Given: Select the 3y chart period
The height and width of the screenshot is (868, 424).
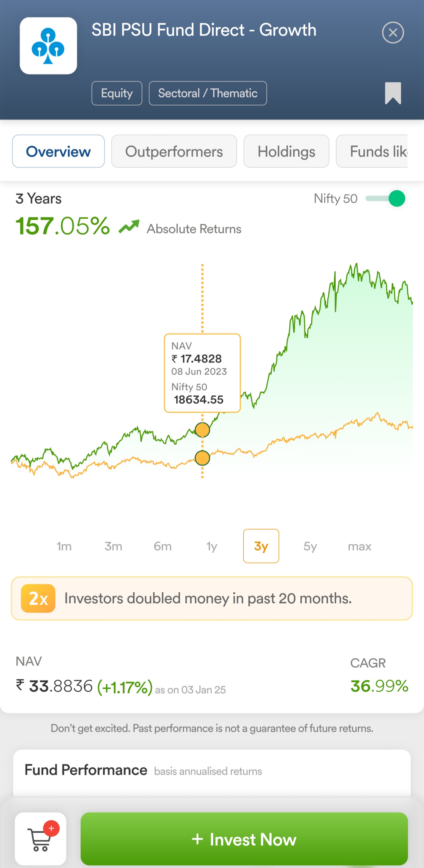Looking at the screenshot, I should coord(261,546).
